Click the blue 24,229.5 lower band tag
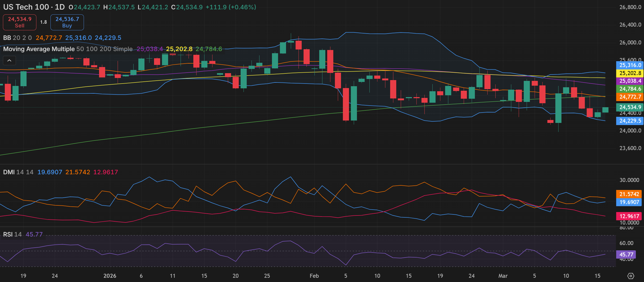This screenshot has width=644, height=282. pos(629,121)
